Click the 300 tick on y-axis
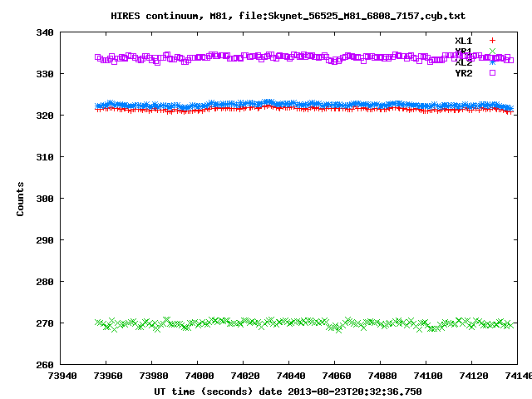 (45, 199)
